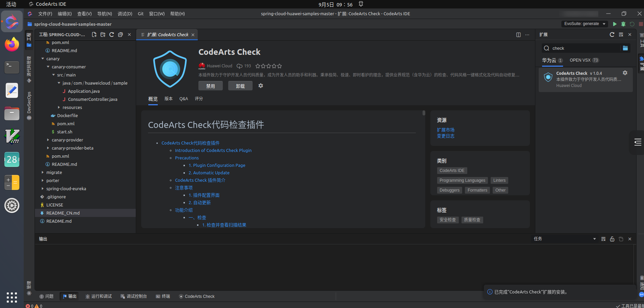Viewport: 644px width, 308px height.
Task: Follow the Precautions link in contents
Action: [x=187, y=158]
